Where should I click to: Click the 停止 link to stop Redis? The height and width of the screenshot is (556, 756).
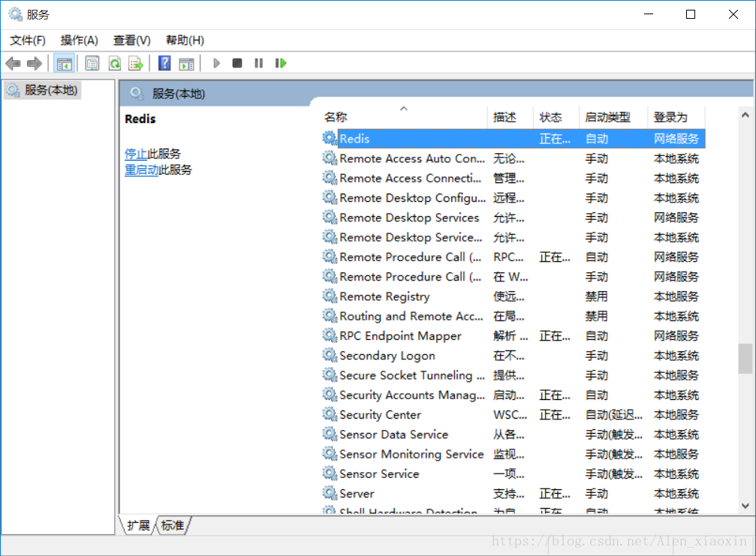coord(136,154)
